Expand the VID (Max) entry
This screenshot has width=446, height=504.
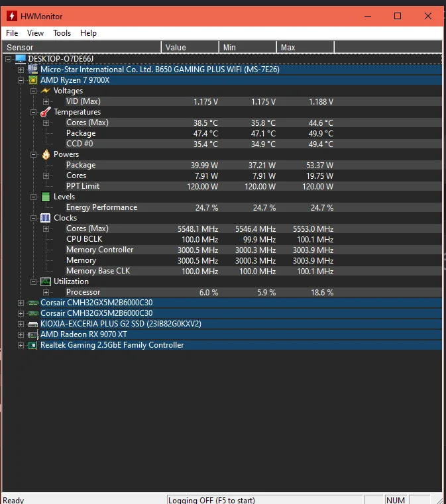[46, 101]
